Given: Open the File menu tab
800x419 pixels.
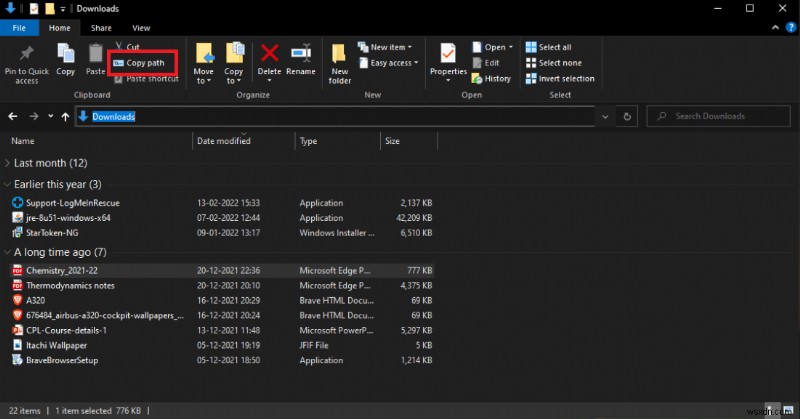Looking at the screenshot, I should (x=19, y=28).
